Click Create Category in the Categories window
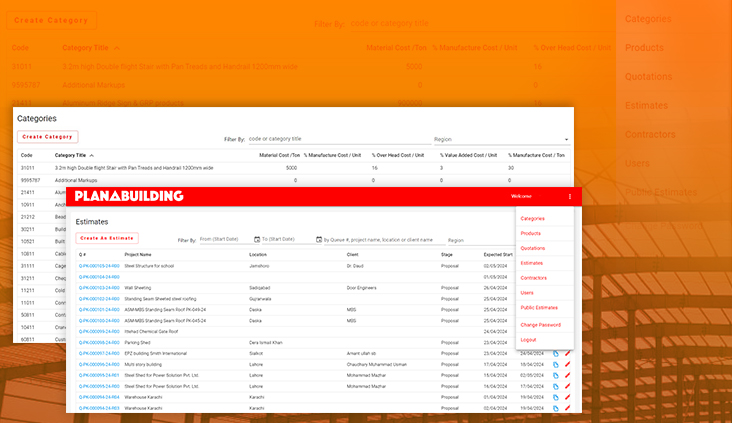The width and height of the screenshot is (732, 423). tap(48, 137)
